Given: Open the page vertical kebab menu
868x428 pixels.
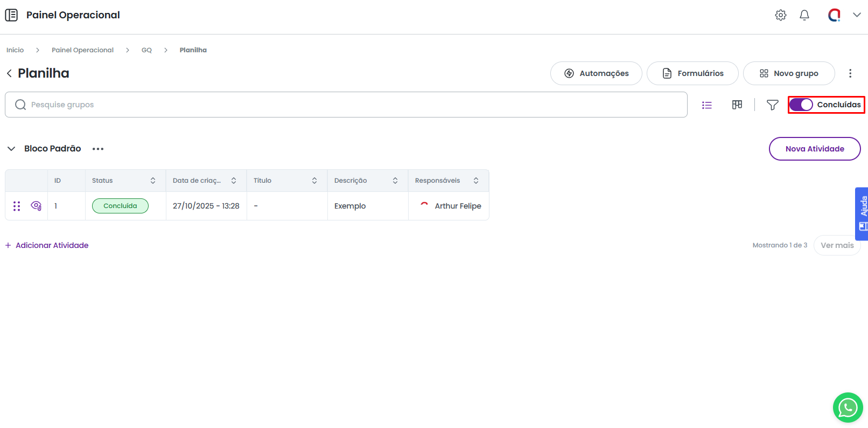Looking at the screenshot, I should [x=850, y=73].
